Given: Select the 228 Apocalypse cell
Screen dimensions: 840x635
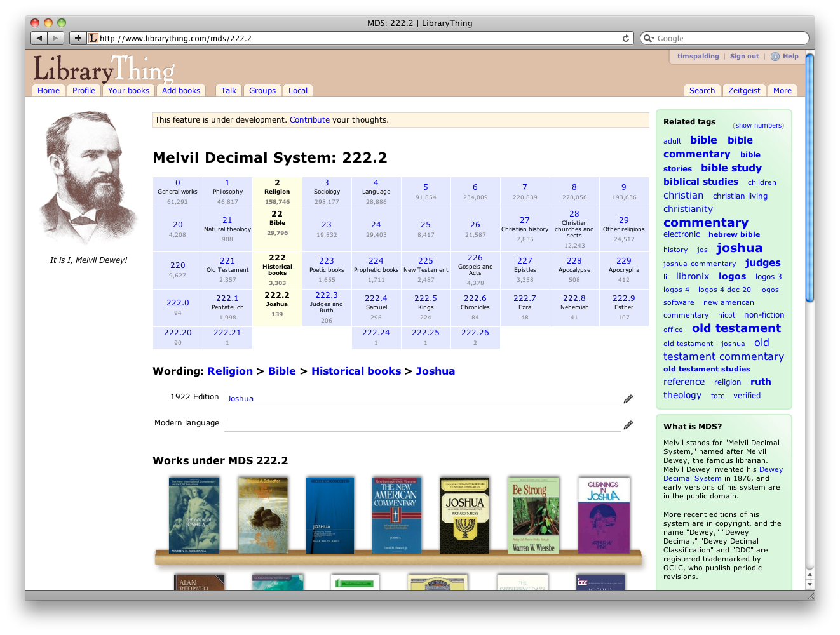Looking at the screenshot, I should tap(574, 270).
